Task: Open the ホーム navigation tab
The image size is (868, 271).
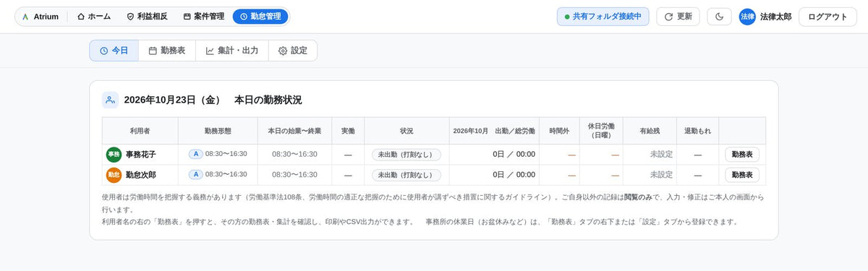Action: point(94,16)
